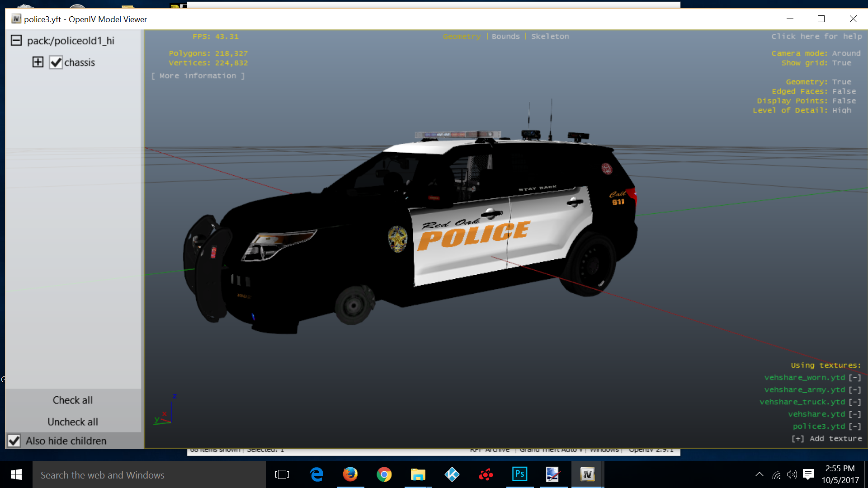Toggle the Edged Faces setting
This screenshot has height=488, width=868.
[844, 91]
